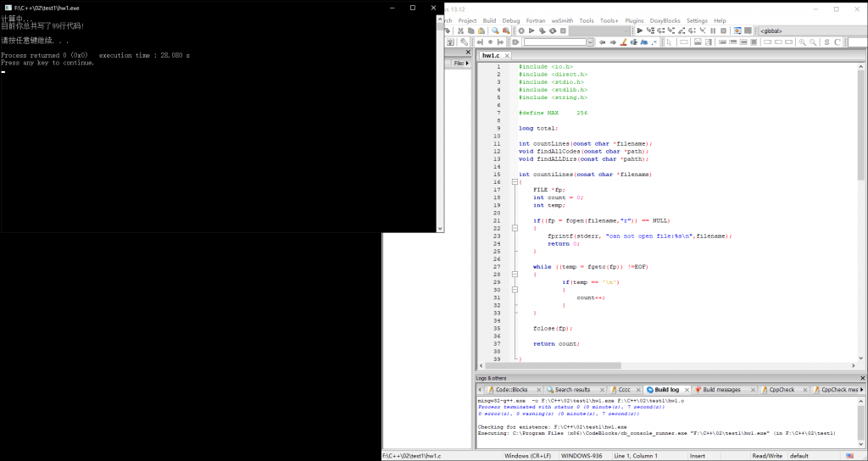Click the debugger Step into icon
Image resolution: width=868 pixels, height=461 pixels.
[x=671, y=31]
